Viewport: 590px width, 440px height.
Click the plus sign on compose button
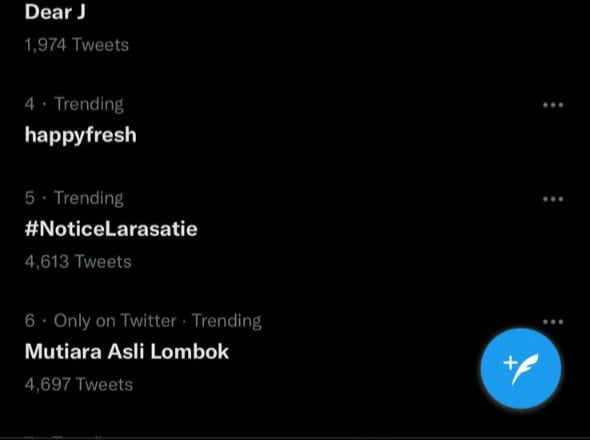510,362
